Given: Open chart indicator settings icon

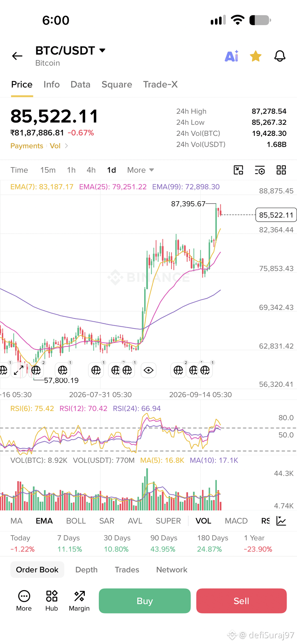Looking at the screenshot, I should pyautogui.click(x=260, y=170).
